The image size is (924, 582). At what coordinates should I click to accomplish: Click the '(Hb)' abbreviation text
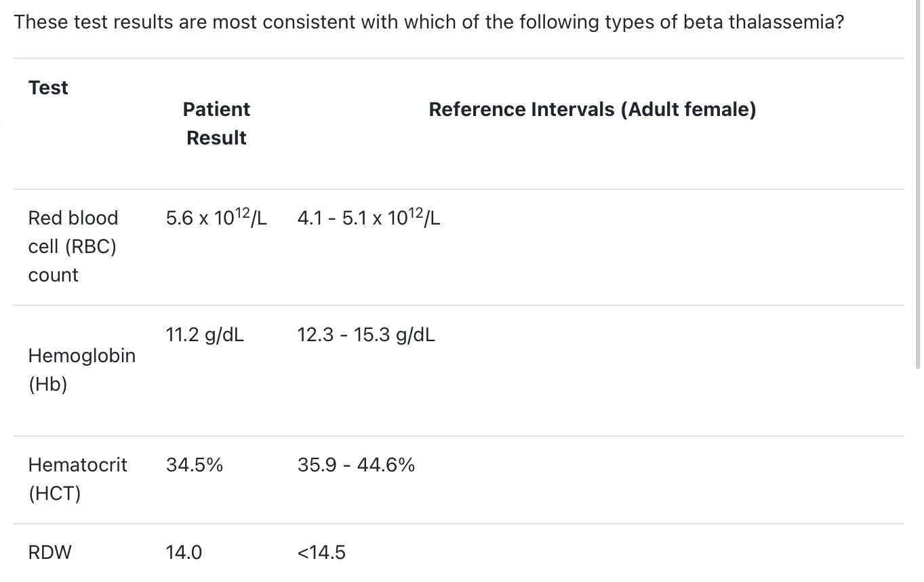pyautogui.click(x=47, y=384)
